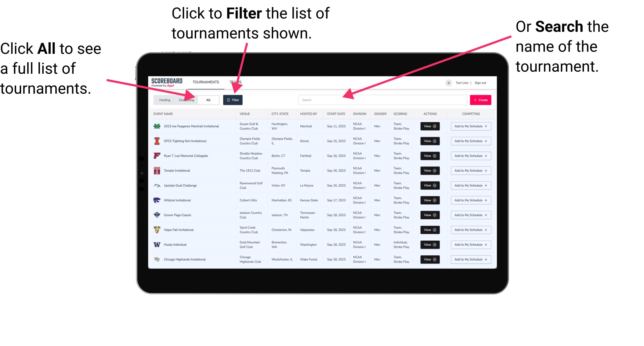Click Create to add new tournament
Viewport: 644px width, 346px height.
coord(481,99)
